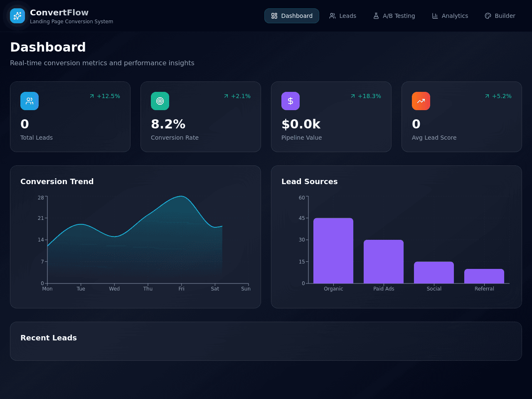Click the ConvertFlow sparkle logo icon

[17, 16]
